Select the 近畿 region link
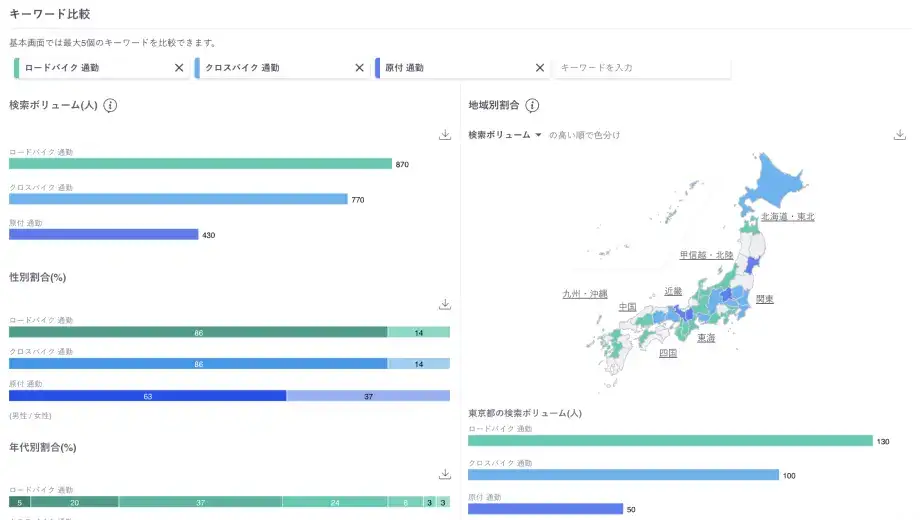 click(673, 291)
